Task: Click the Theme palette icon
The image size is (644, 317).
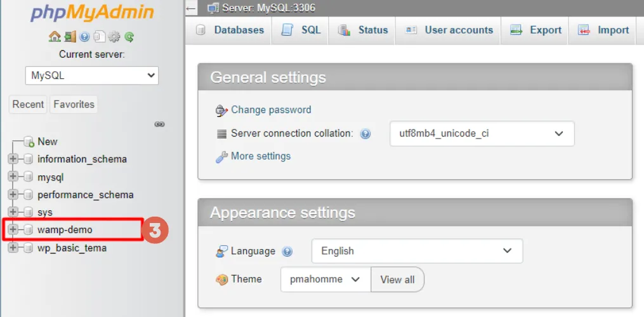Action: pos(221,280)
